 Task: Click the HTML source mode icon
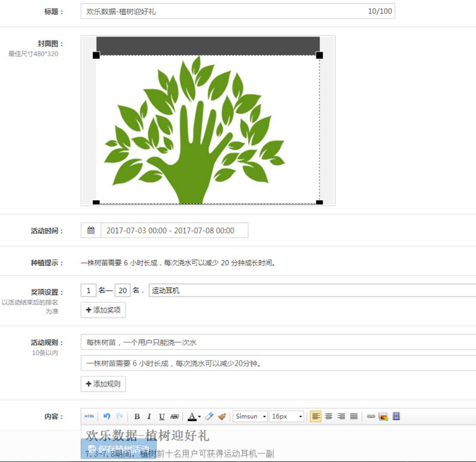90,417
